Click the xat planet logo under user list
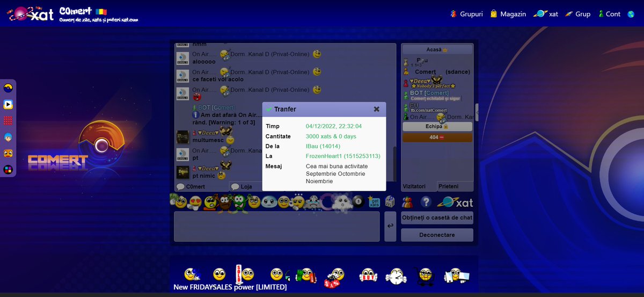This screenshot has height=297, width=644. point(455,202)
